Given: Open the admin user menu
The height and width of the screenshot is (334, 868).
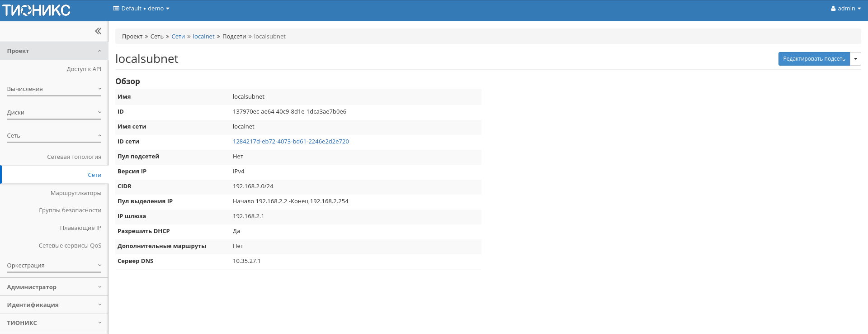Looking at the screenshot, I should pyautogui.click(x=845, y=9).
